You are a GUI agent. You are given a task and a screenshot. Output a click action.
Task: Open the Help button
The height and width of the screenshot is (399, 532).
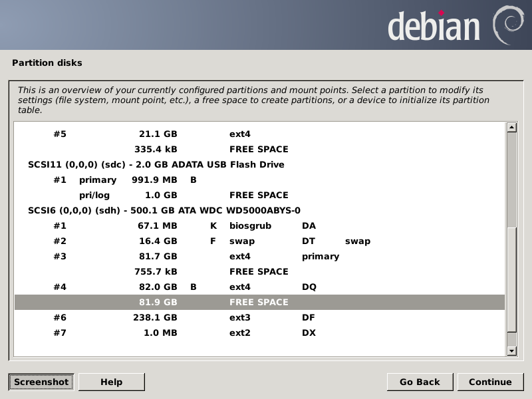tap(111, 382)
